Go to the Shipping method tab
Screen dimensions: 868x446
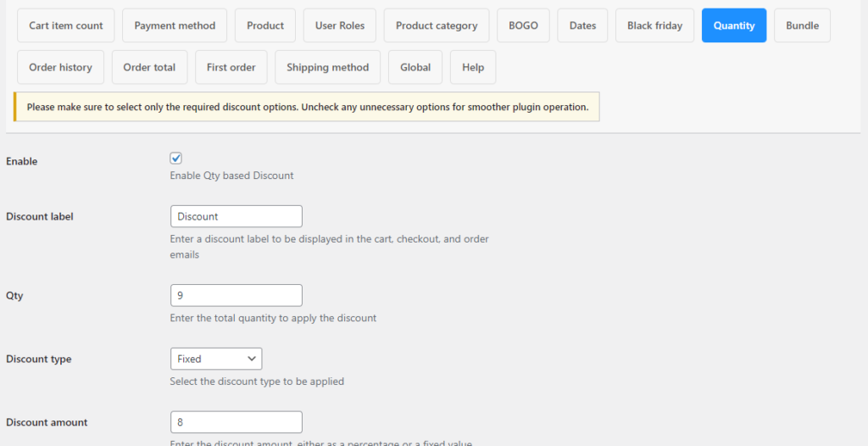(x=328, y=67)
